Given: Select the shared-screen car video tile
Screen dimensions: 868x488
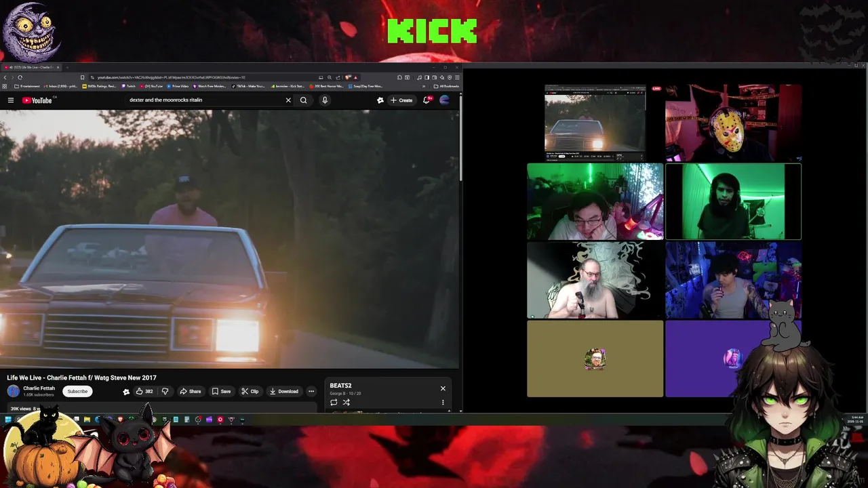Looking at the screenshot, I should point(595,123).
